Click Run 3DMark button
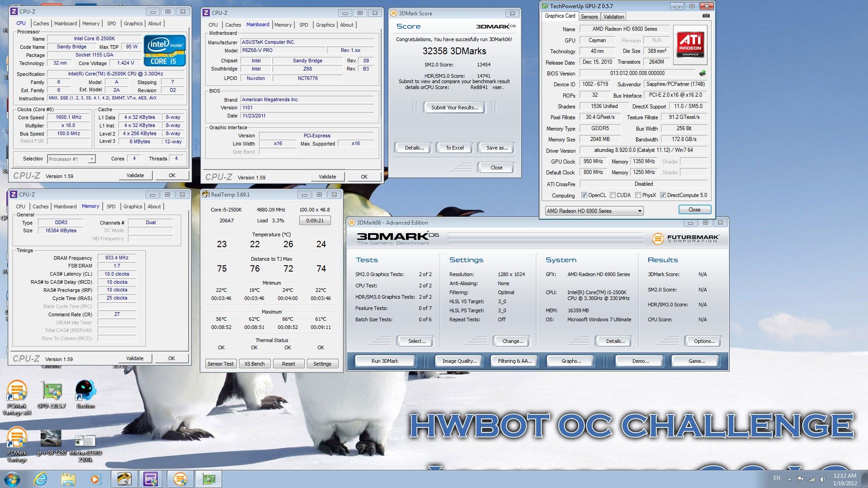The width and height of the screenshot is (868, 488). tap(385, 361)
